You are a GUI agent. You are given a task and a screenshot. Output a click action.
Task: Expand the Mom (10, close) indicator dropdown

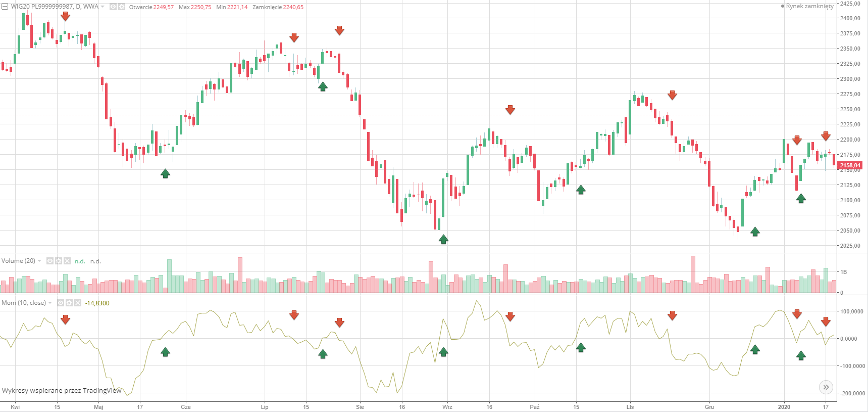[x=50, y=303]
